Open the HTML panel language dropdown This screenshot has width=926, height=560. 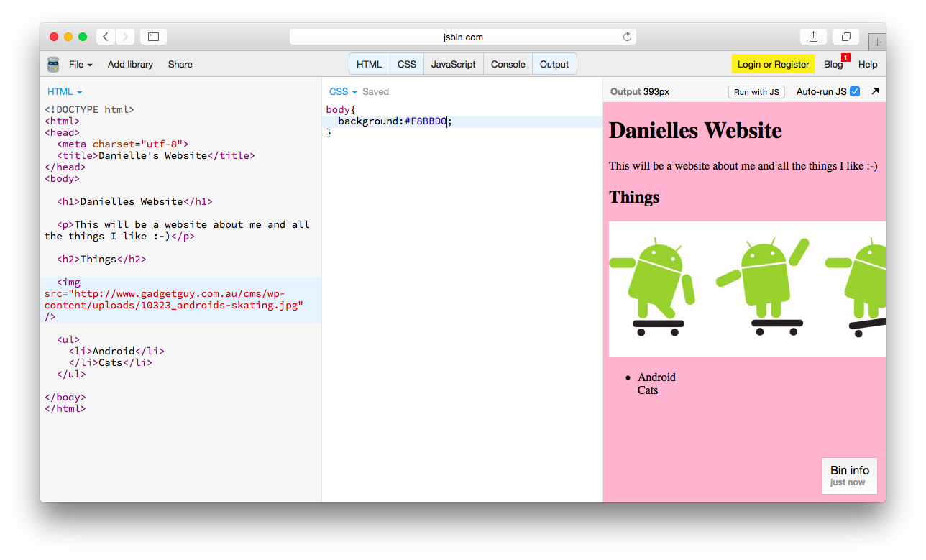pyautogui.click(x=65, y=91)
